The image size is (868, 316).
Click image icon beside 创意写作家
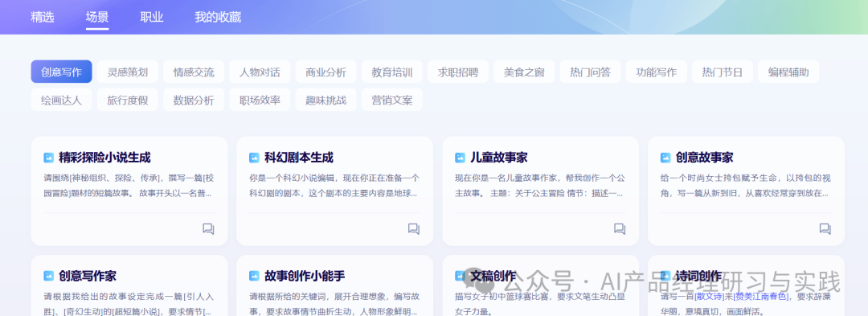pos(49,276)
